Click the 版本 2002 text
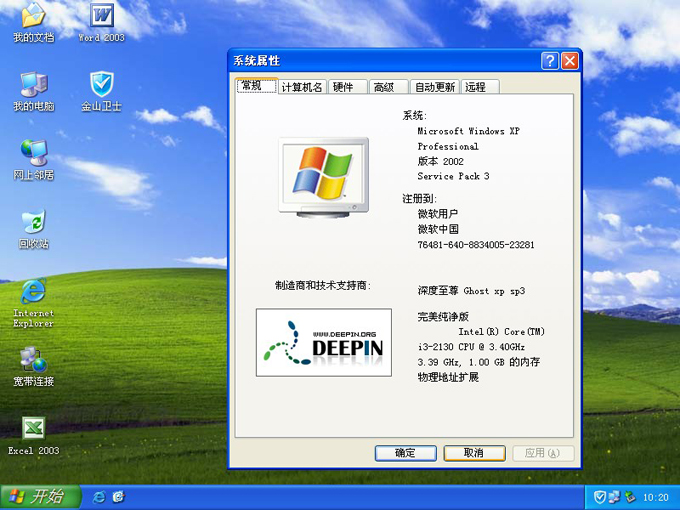Image resolution: width=680 pixels, height=510 pixels. (440, 161)
